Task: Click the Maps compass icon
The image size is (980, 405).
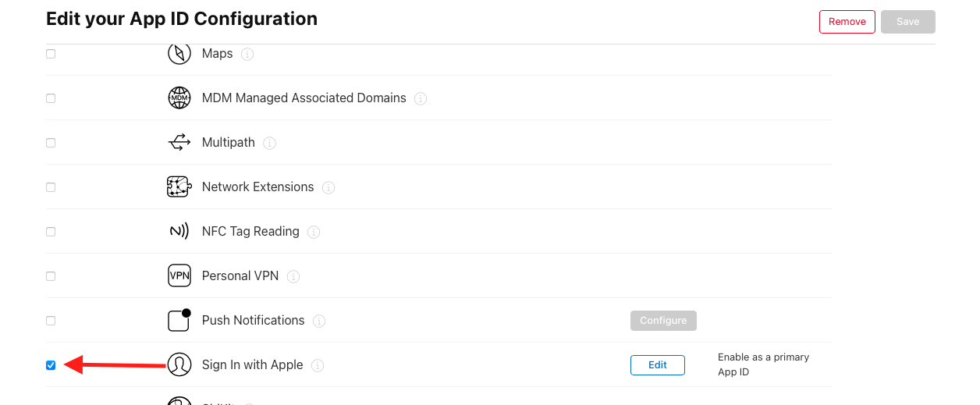Action: pos(179,54)
